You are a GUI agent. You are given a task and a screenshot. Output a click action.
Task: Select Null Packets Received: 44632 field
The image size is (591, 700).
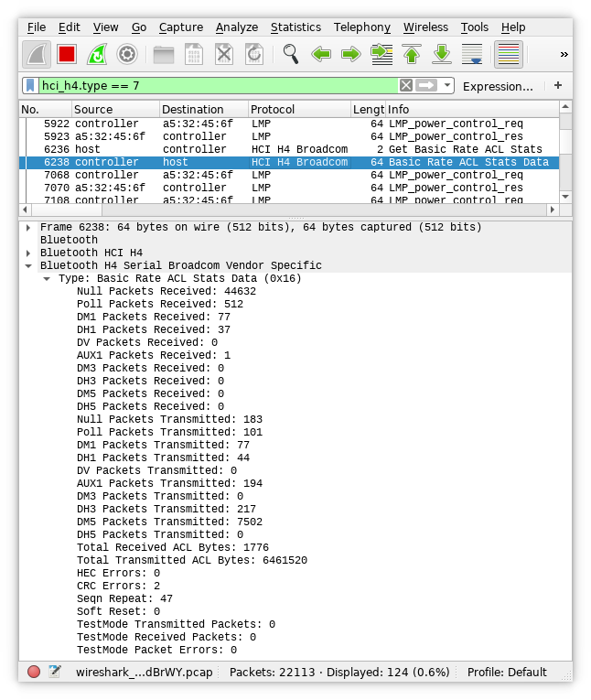(x=167, y=292)
